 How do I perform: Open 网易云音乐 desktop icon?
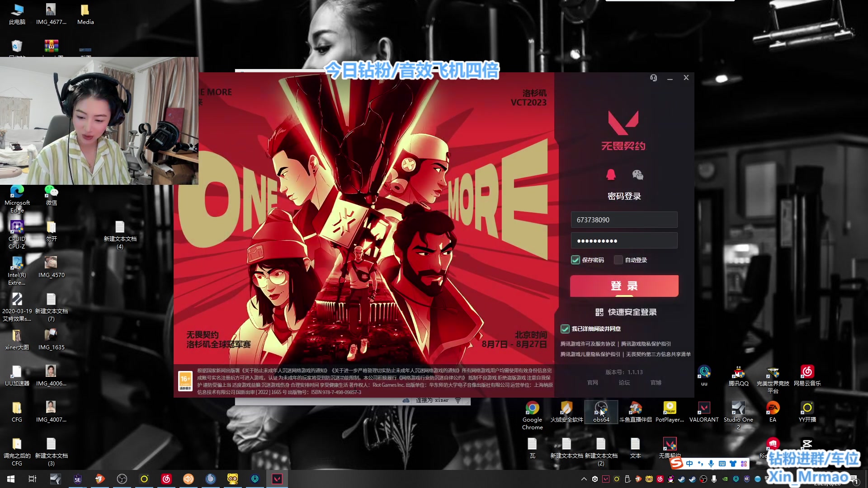coord(807,375)
